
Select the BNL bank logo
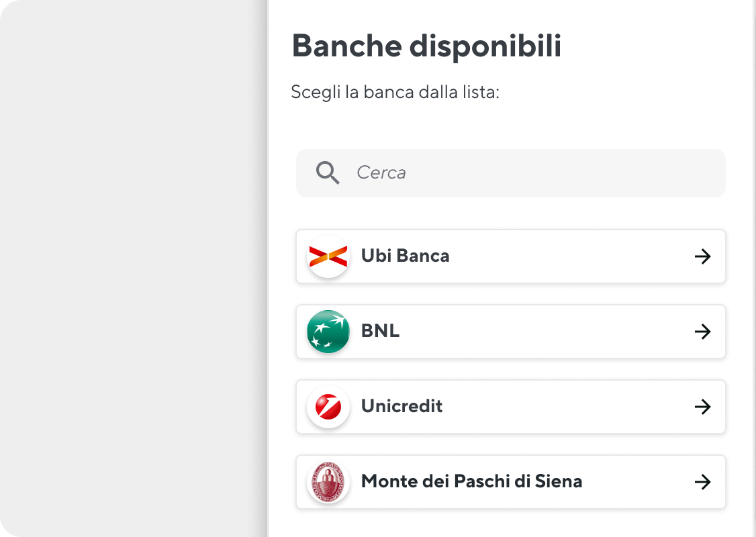(x=328, y=331)
